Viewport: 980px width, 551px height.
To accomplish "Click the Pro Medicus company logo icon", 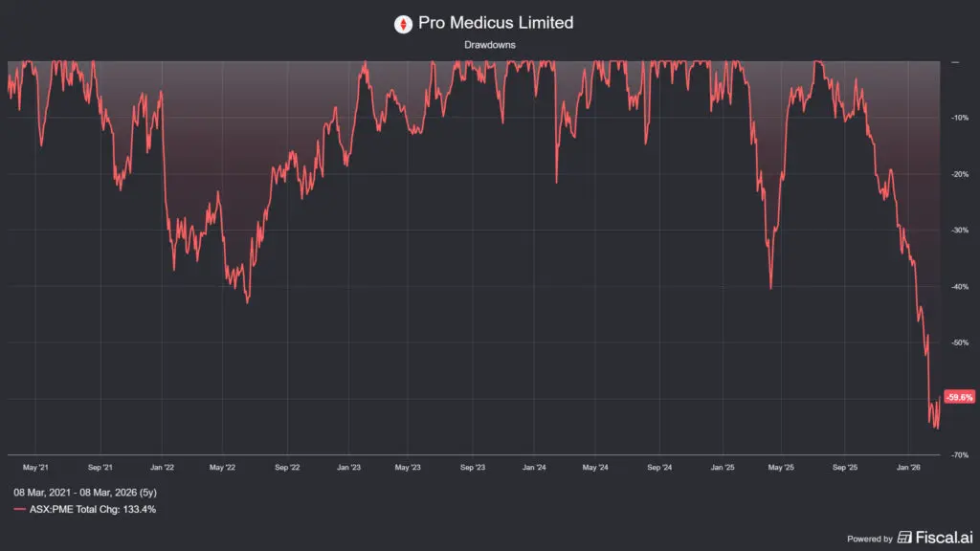I will coord(403,23).
